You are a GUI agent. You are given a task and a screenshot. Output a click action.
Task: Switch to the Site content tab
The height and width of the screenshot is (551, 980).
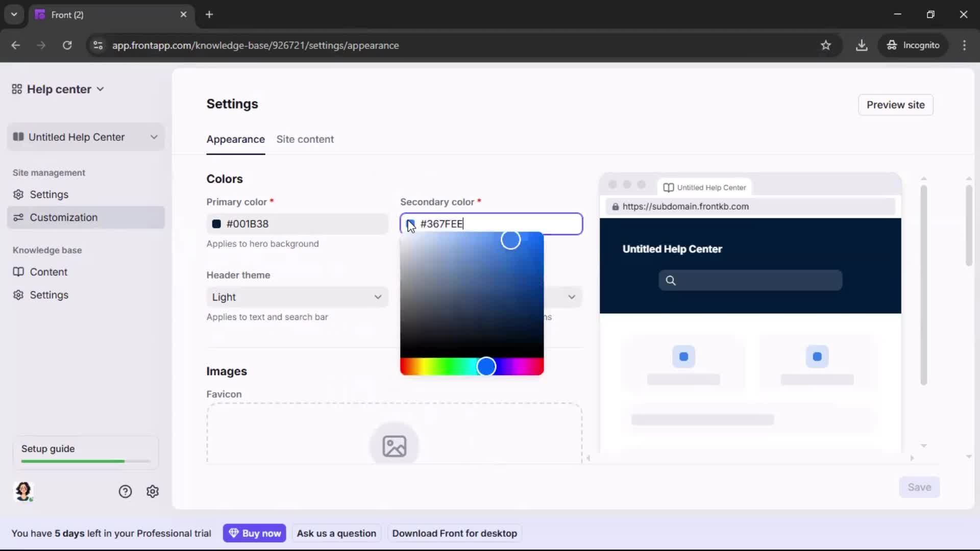305,139
